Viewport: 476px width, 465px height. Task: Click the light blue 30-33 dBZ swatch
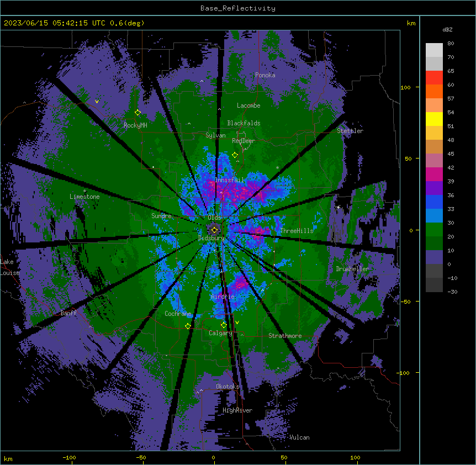pos(434,216)
